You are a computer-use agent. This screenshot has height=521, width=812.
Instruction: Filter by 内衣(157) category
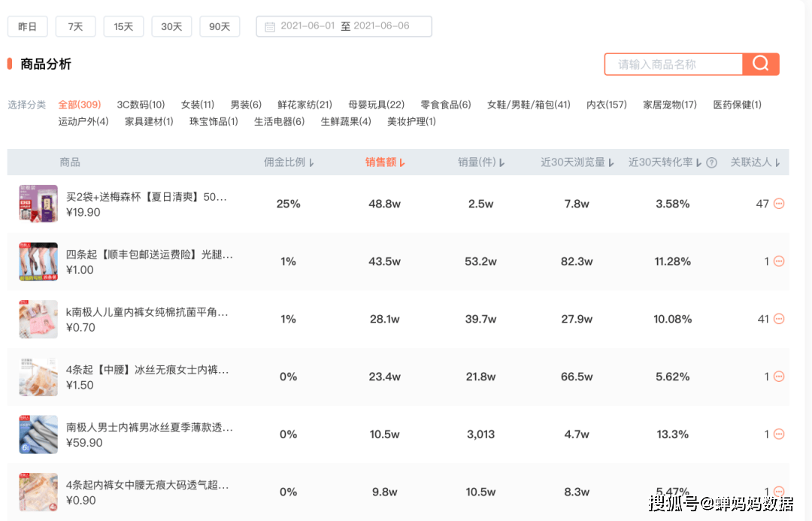click(x=607, y=105)
